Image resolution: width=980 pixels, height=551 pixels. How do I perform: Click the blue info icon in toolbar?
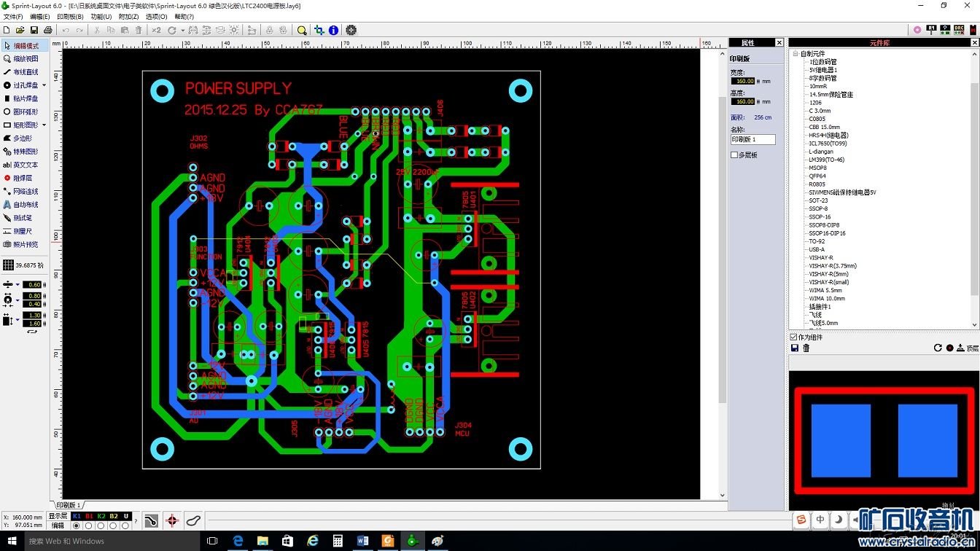(x=333, y=30)
